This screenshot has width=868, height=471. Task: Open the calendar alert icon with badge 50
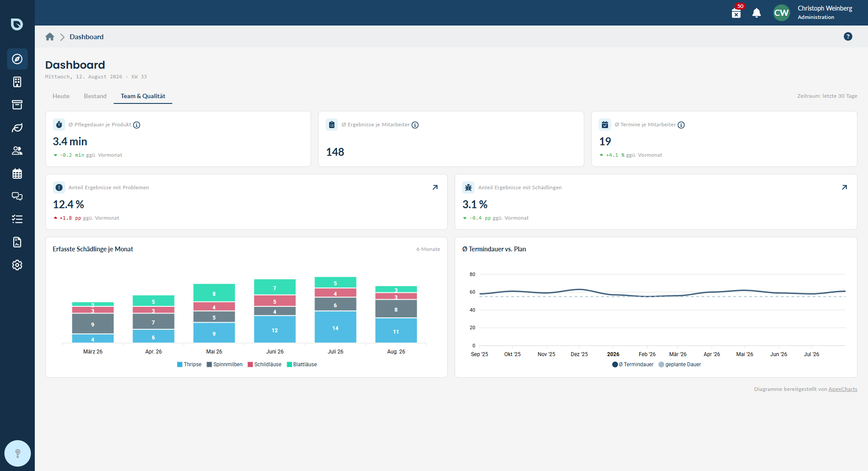736,13
